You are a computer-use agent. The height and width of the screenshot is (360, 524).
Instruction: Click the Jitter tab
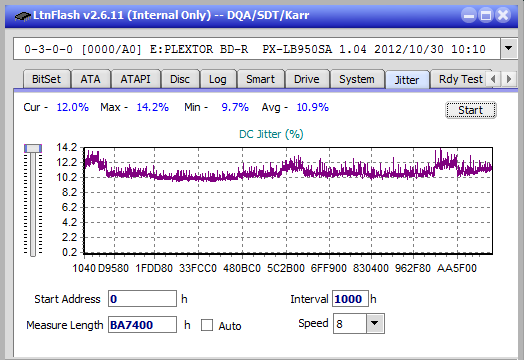coord(407,80)
